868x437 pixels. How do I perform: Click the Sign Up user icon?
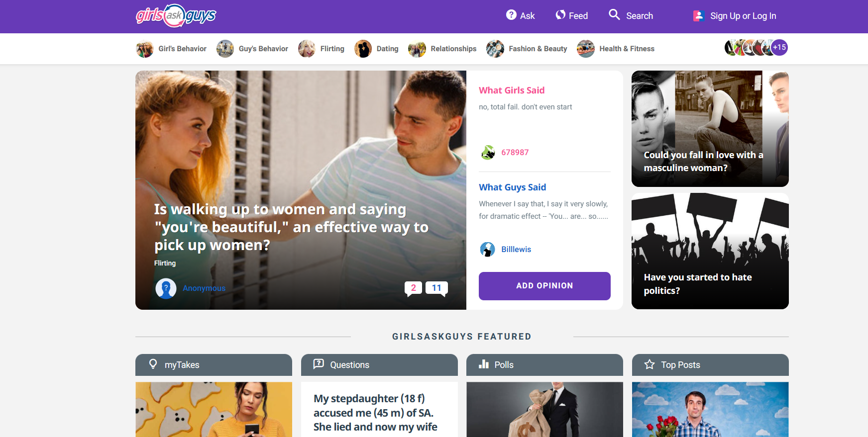coord(698,16)
